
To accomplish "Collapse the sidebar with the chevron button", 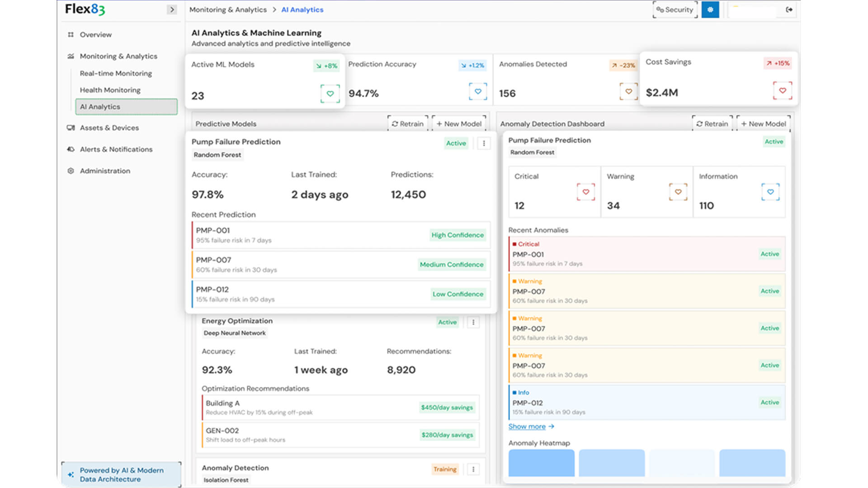I will coord(172,9).
